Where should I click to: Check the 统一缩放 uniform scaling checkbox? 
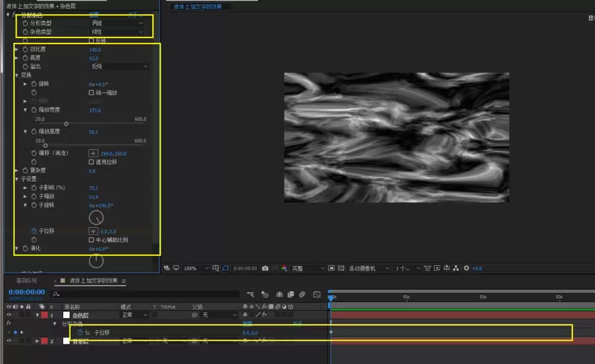coord(91,93)
